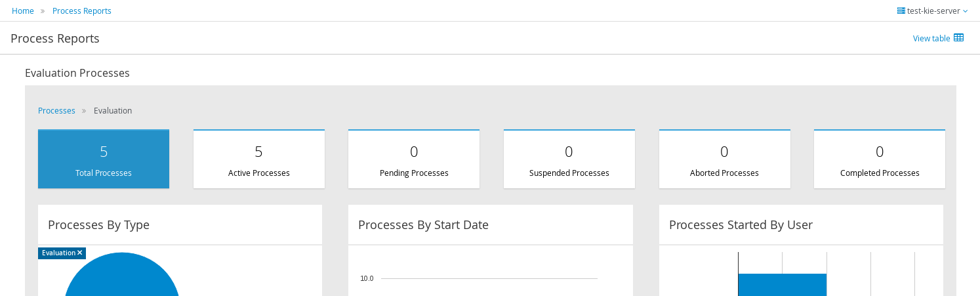Click the blue pie chart slice

122,279
